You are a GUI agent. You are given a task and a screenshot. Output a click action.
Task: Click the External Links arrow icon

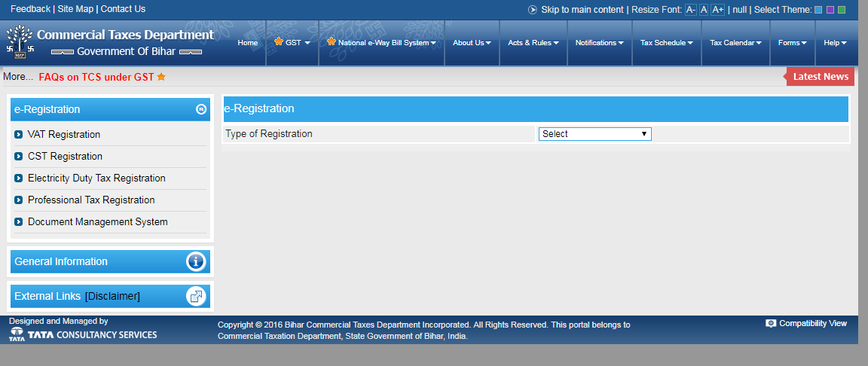[196, 296]
